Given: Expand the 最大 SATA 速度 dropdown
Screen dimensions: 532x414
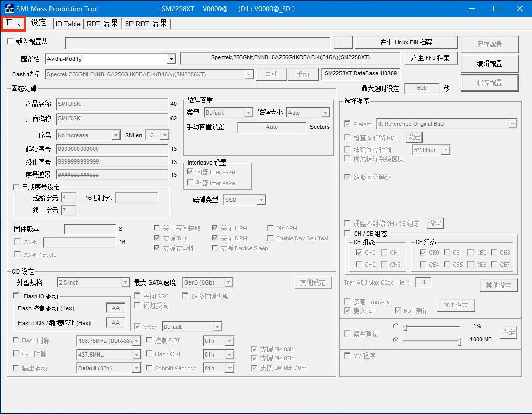Looking at the screenshot, I should click(228, 283).
